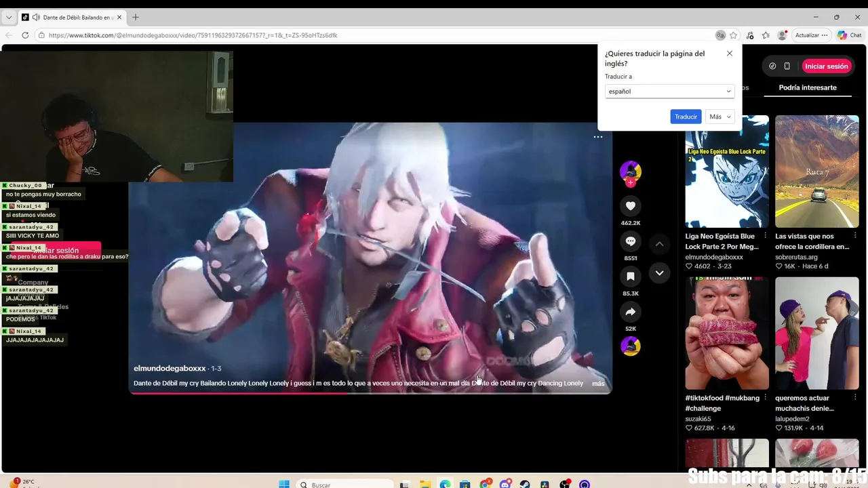Launch Steam from the taskbar
Image resolution: width=868 pixels, height=488 pixels.
525,485
